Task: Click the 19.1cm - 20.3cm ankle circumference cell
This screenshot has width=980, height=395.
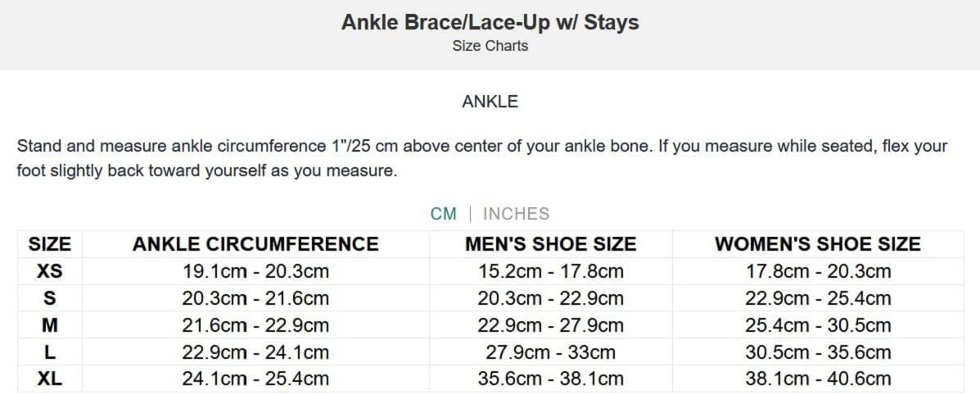Action: pos(255,270)
